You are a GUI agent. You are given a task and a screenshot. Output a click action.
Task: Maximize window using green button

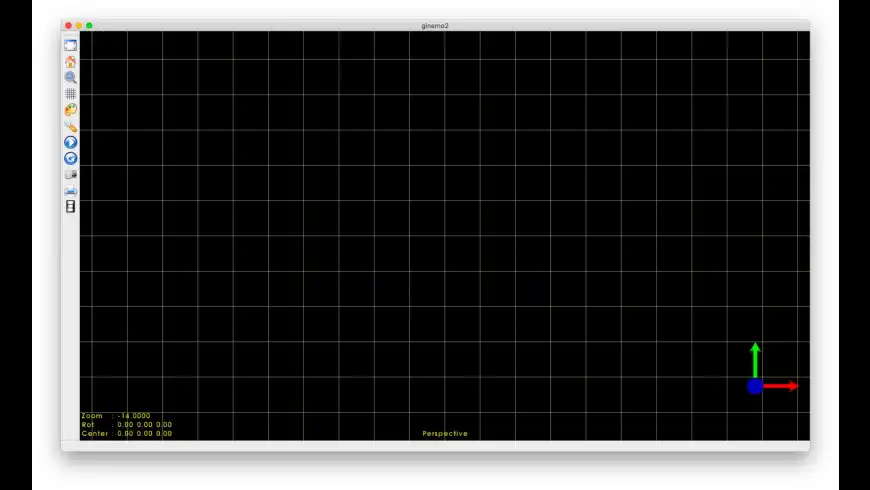89,26
